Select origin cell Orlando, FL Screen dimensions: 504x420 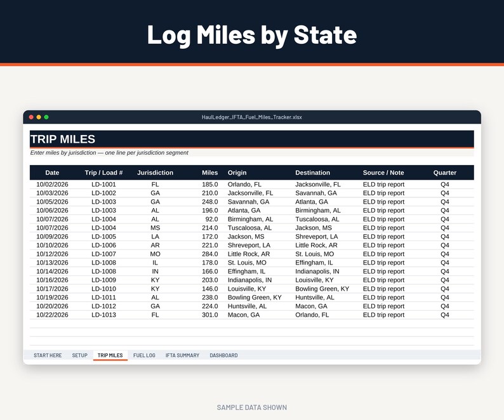(x=244, y=185)
